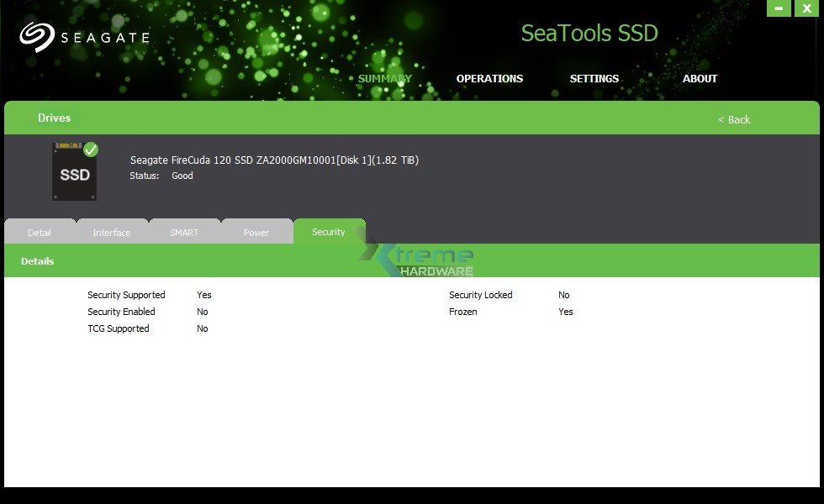Image resolution: width=824 pixels, height=504 pixels.
Task: Open the SUMMARY view
Action: (384, 78)
